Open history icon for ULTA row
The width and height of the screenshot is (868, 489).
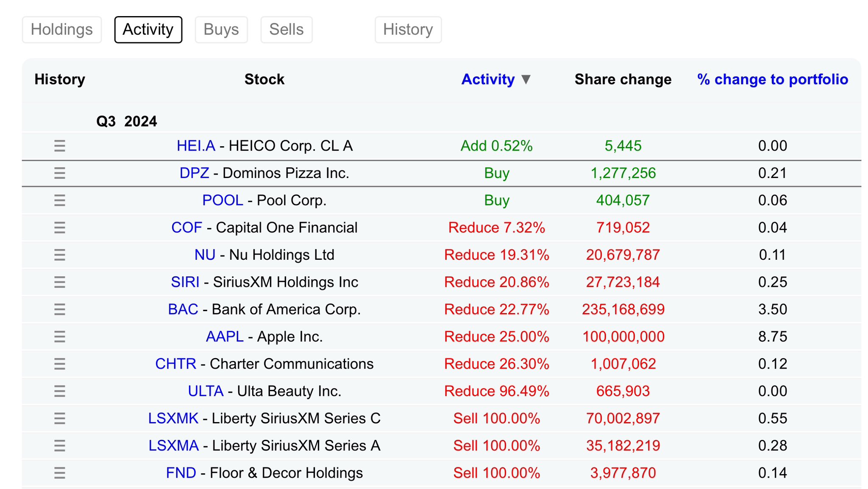pos(60,391)
